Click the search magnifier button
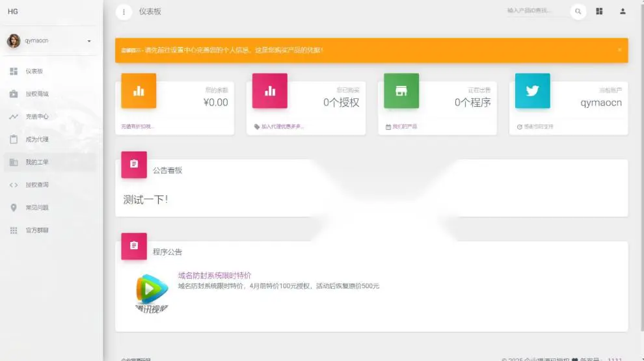 pos(578,12)
